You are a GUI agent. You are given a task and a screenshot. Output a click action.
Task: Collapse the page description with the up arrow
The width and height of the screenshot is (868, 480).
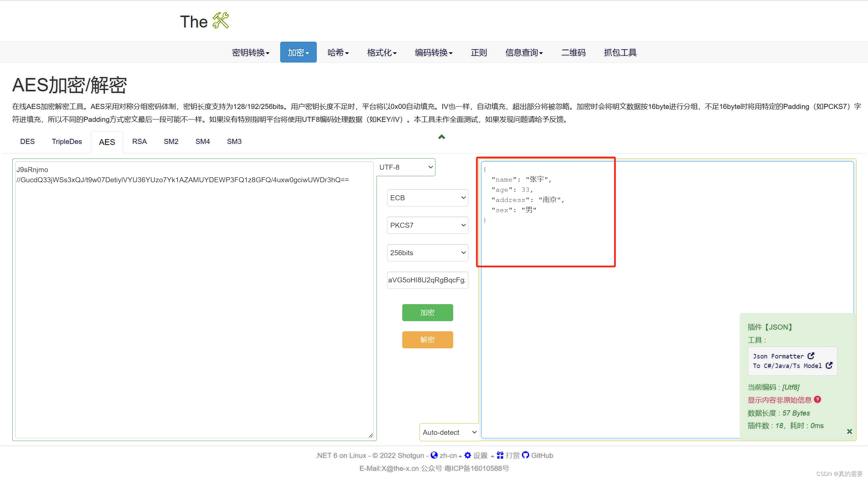[441, 137]
